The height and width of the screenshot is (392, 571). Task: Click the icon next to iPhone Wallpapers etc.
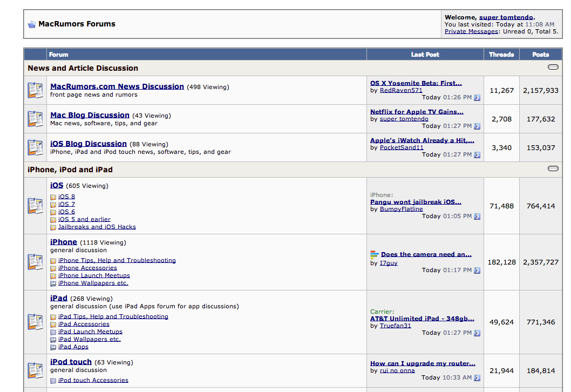click(x=53, y=283)
